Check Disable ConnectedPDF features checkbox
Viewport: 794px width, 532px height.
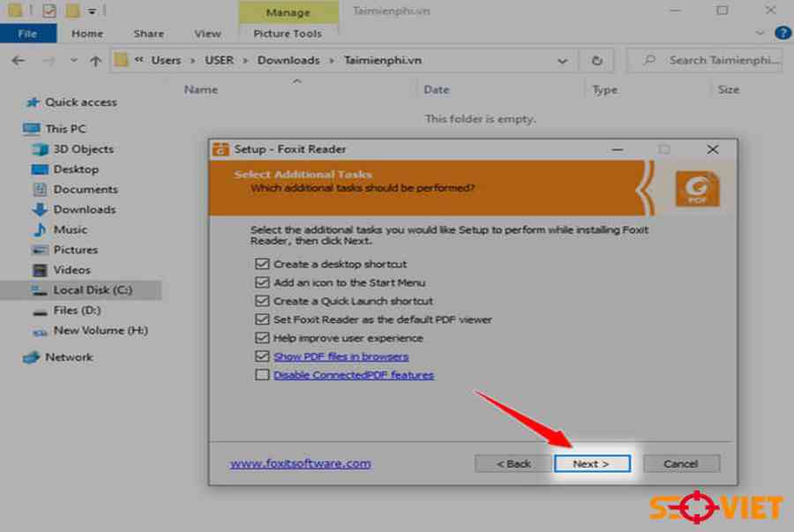click(x=262, y=375)
